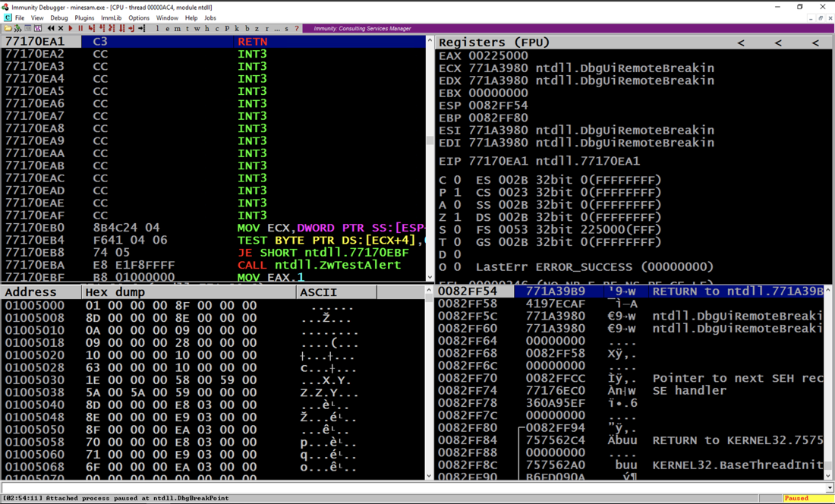Show Memory map with 'm' button

click(178, 28)
